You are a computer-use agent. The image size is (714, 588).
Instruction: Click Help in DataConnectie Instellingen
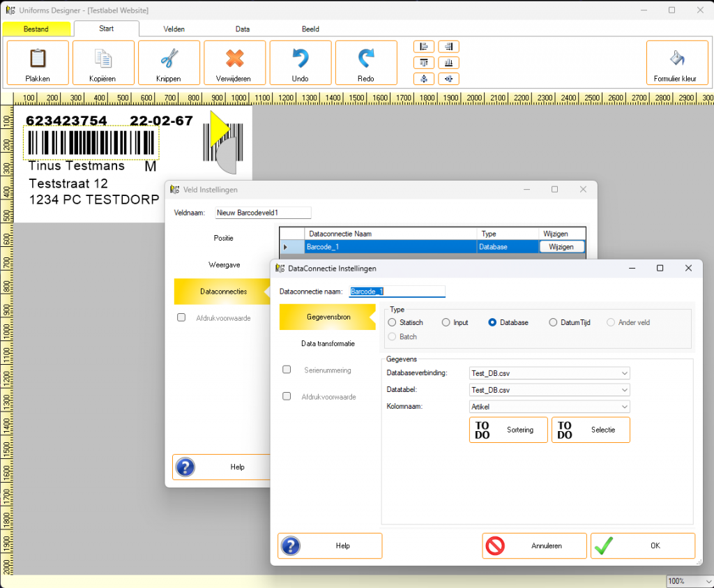[x=330, y=545]
